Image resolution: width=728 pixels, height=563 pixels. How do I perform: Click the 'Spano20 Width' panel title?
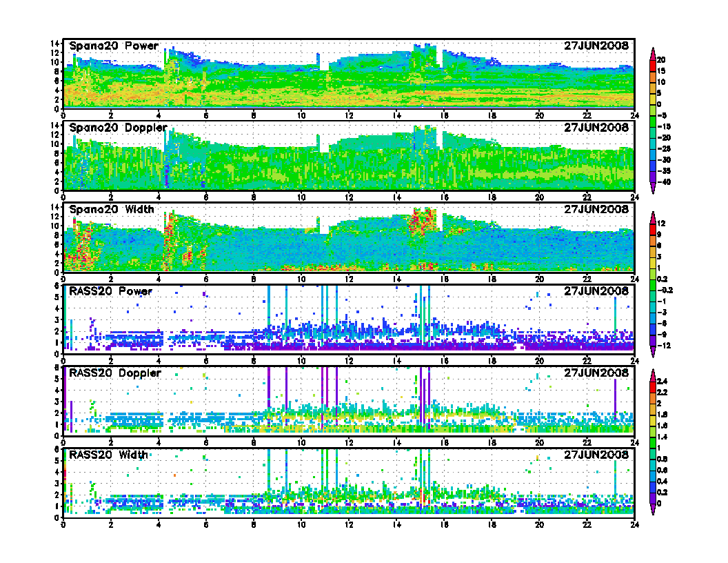pos(112,210)
